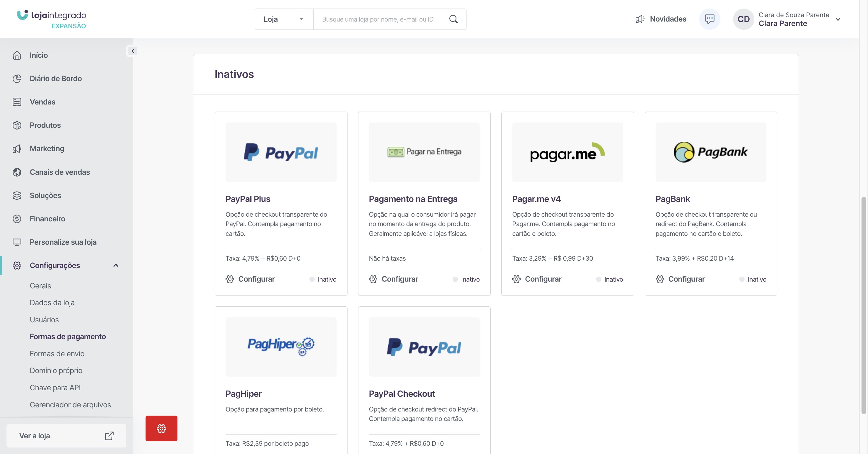Click the Ver a loja external link icon
The width and height of the screenshot is (868, 454).
click(109, 436)
